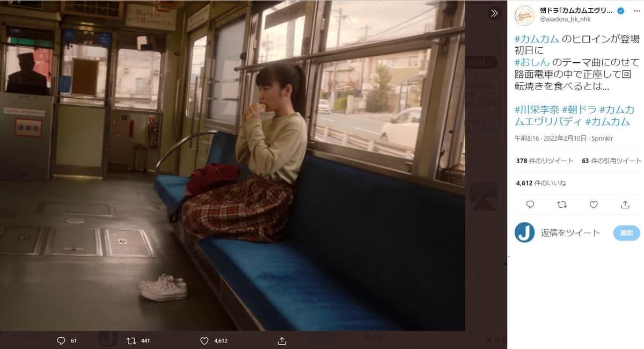Image resolution: width=644 pixels, height=349 pixels.
Task: Click the blue verified badge icon
Action: click(620, 11)
